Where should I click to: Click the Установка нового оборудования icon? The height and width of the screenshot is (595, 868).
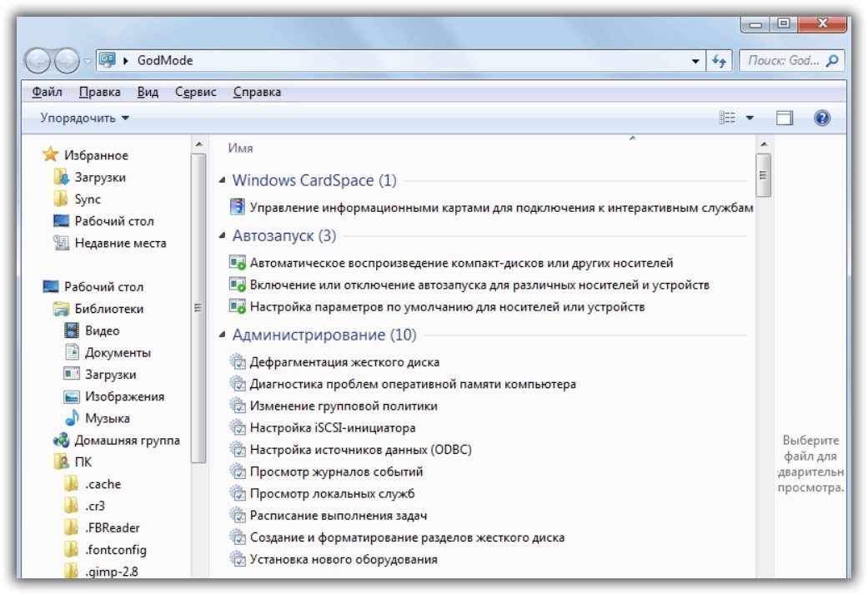point(238,559)
